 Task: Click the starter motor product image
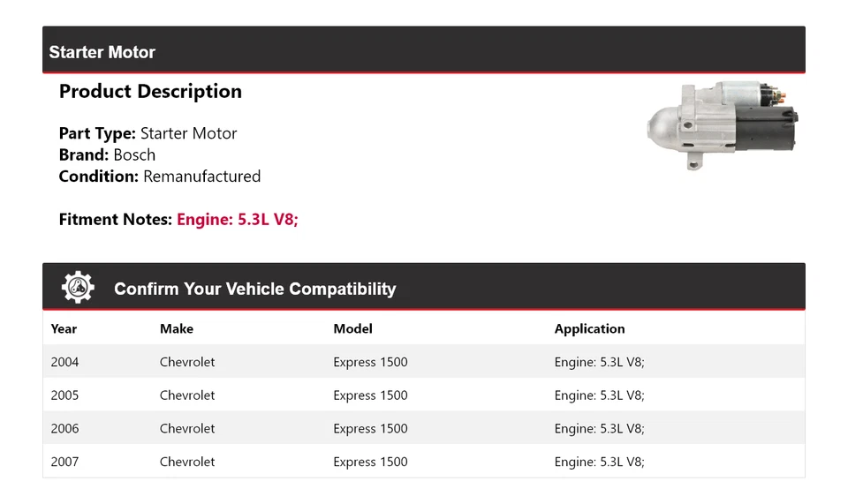point(722,124)
